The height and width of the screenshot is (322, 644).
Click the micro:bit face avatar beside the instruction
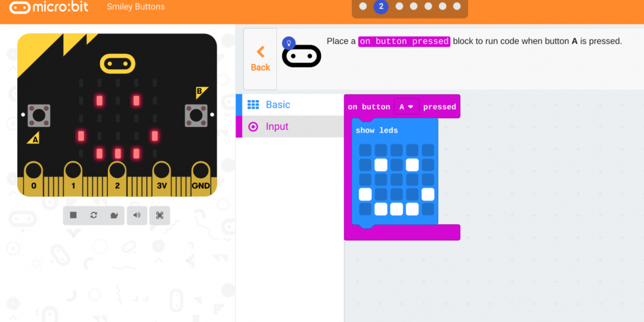(302, 56)
